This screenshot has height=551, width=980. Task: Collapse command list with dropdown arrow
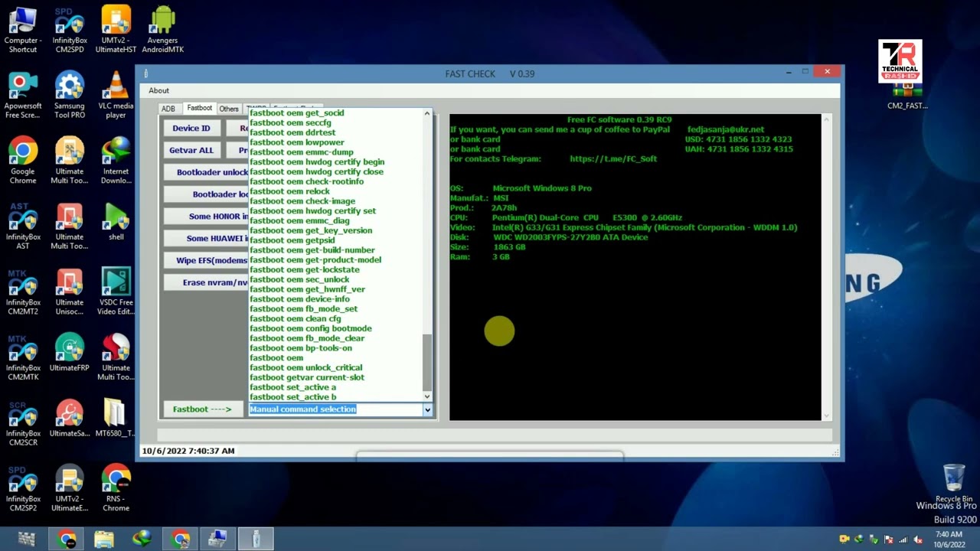click(x=427, y=410)
